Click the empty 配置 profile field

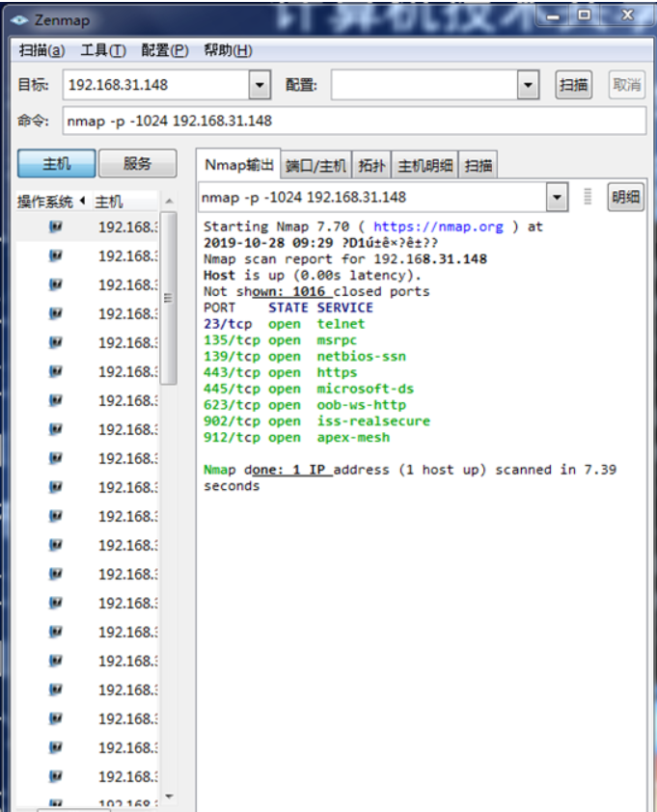424,85
